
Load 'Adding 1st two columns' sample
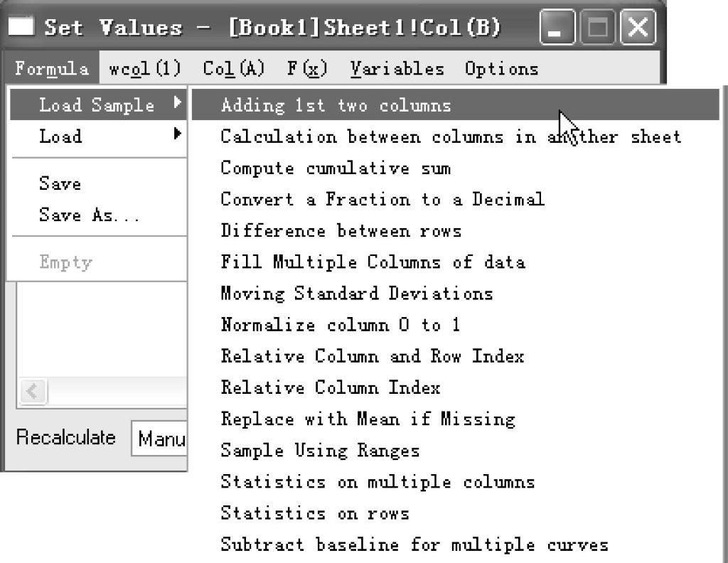456,105
